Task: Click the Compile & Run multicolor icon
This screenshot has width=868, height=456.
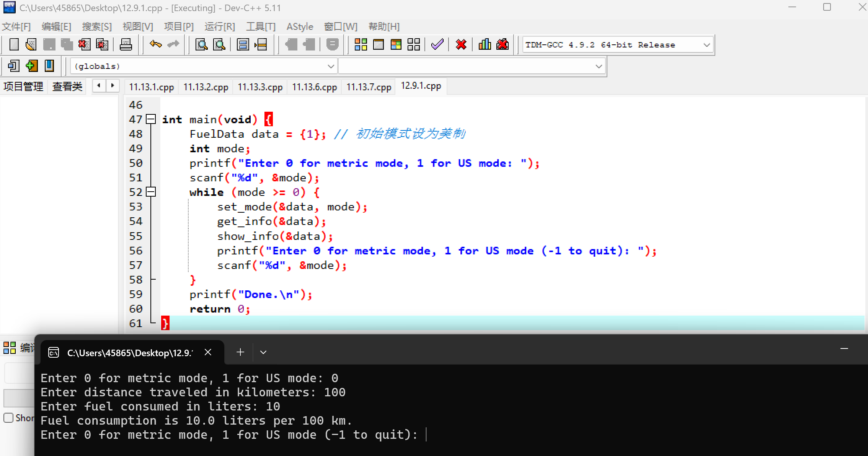Action: (x=396, y=45)
